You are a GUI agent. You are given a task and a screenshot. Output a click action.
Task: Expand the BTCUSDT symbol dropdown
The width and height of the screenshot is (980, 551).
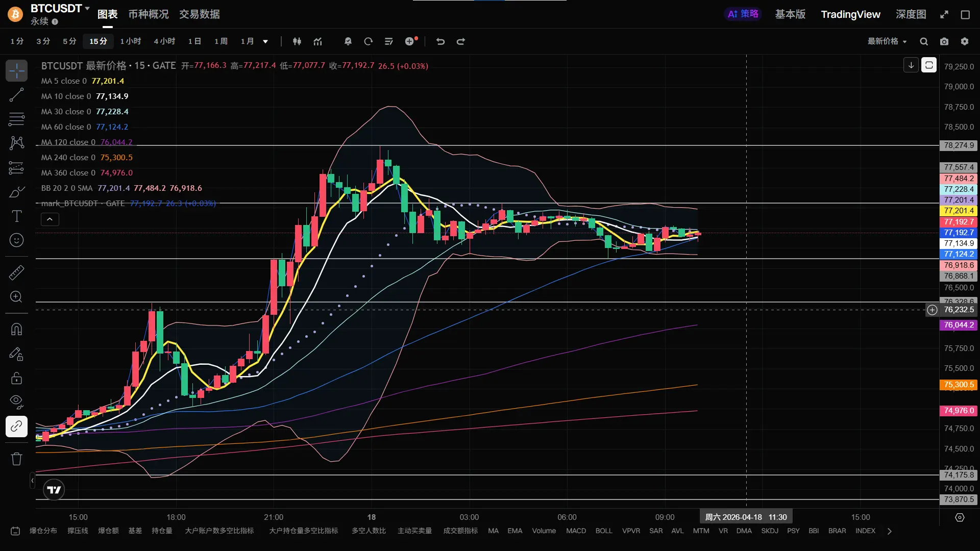coord(87,9)
